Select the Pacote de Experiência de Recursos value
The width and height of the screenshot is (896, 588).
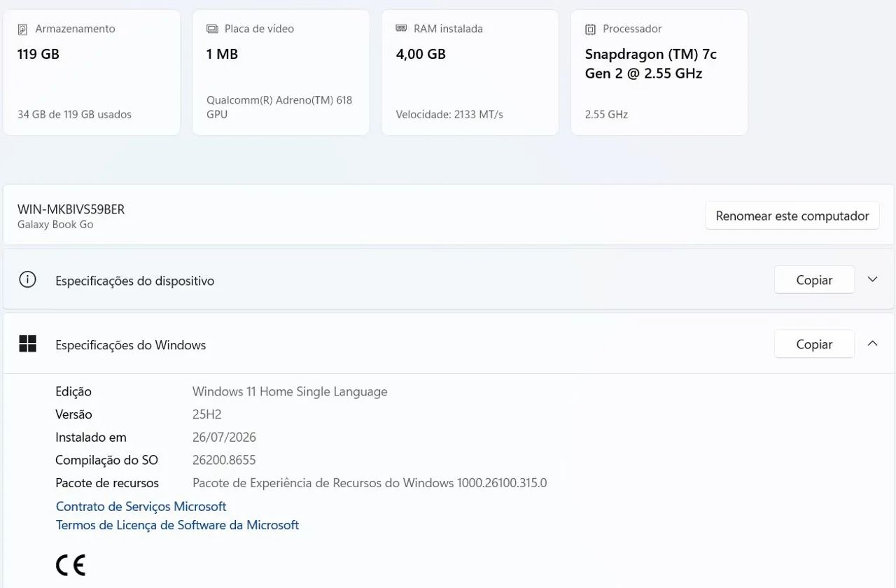[370, 483]
